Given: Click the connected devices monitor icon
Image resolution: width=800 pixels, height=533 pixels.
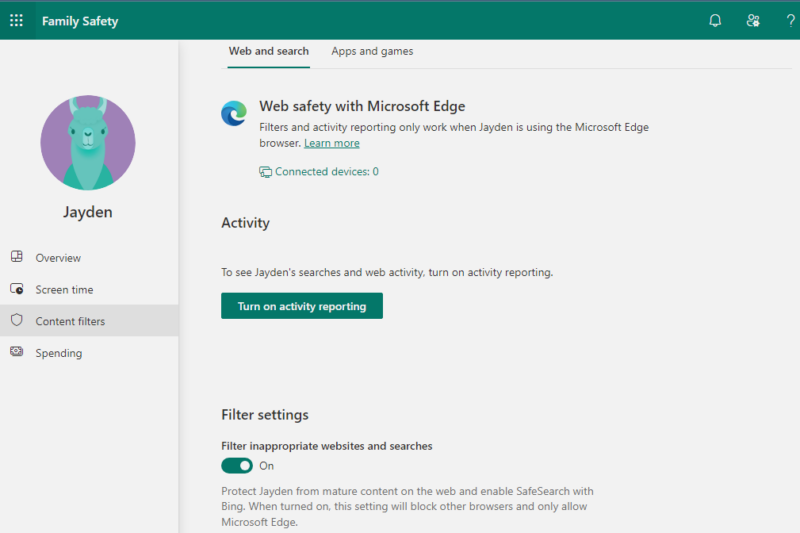Looking at the screenshot, I should pos(265,172).
